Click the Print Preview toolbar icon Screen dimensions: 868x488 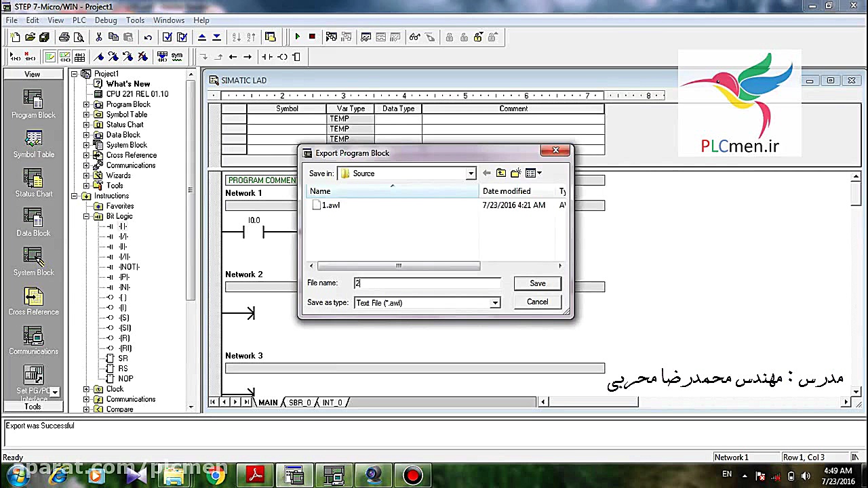click(79, 37)
